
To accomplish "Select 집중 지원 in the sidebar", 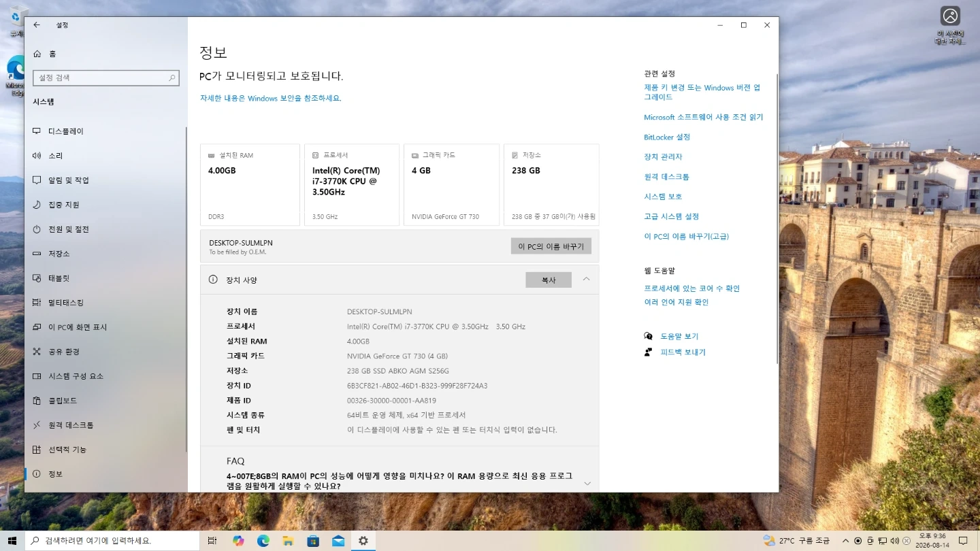I will tap(105, 205).
